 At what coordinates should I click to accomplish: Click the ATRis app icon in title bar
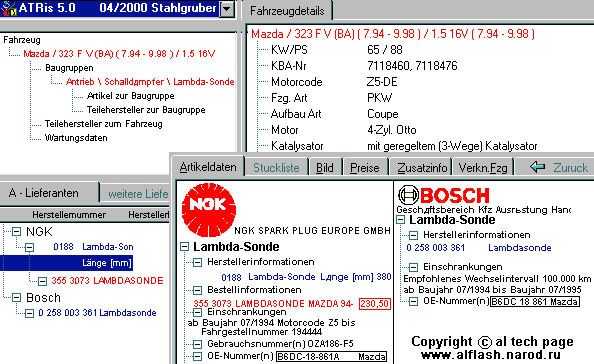8,8
